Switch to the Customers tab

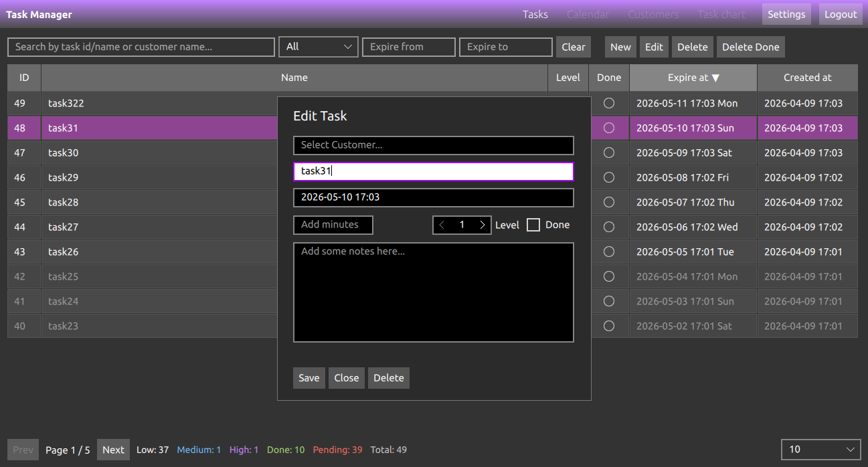653,14
